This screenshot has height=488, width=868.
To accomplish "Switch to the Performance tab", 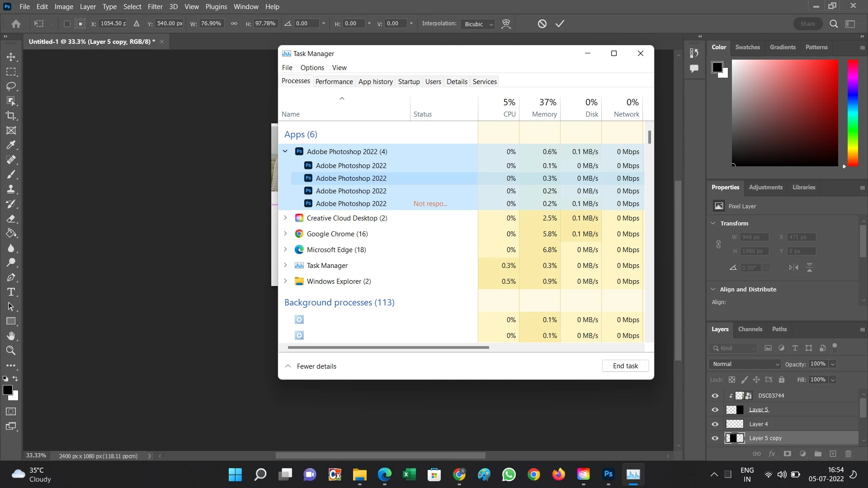I will pyautogui.click(x=334, y=81).
